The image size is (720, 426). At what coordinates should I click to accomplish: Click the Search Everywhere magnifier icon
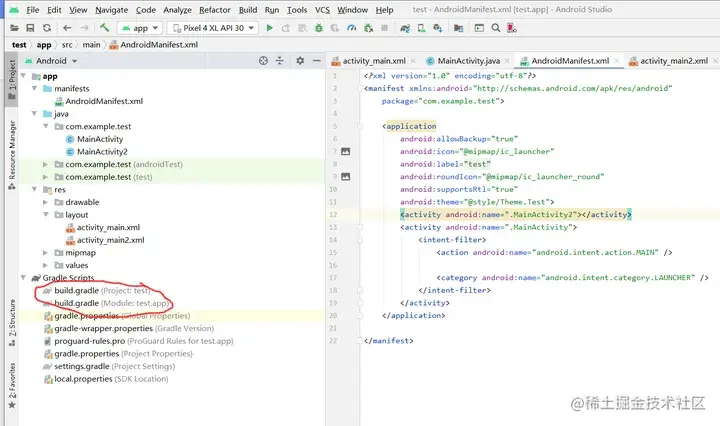click(x=495, y=28)
